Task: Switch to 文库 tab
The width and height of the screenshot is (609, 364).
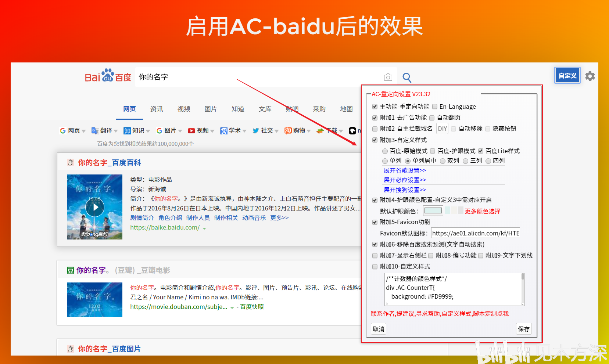Action: coord(265,109)
